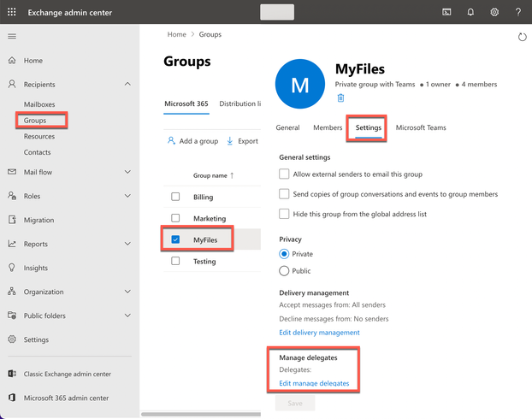The image size is (532, 419).
Task: Open the Billing group name
Action: pyautogui.click(x=204, y=197)
